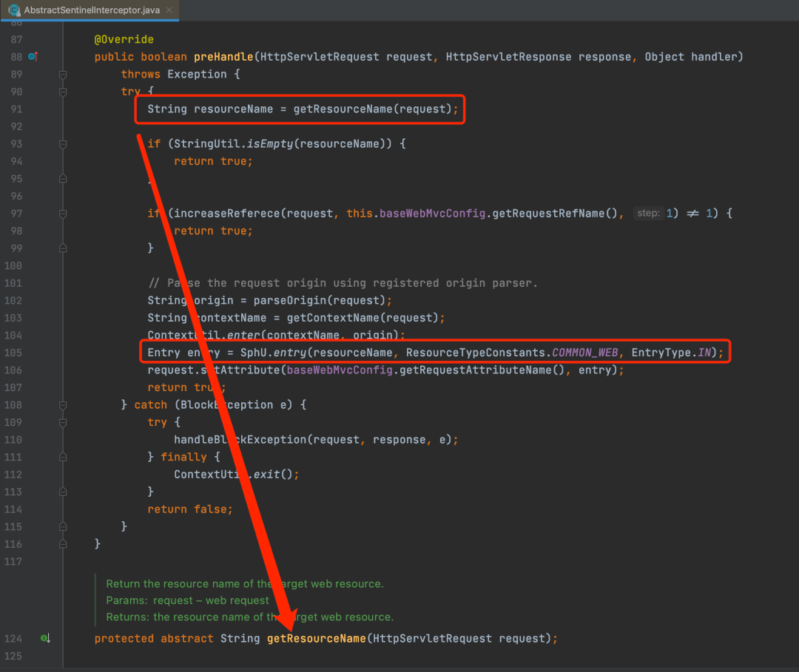Collapse fold marker at line 89

tap(63, 75)
